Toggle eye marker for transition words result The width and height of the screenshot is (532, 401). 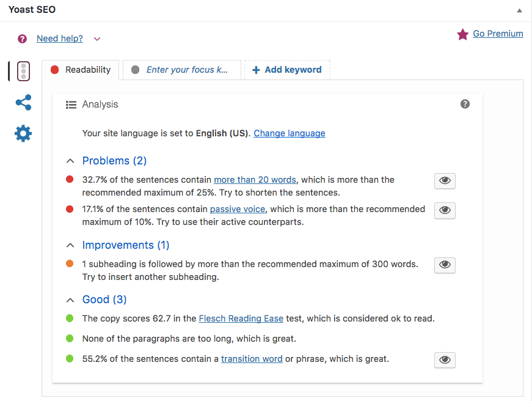[445, 359]
